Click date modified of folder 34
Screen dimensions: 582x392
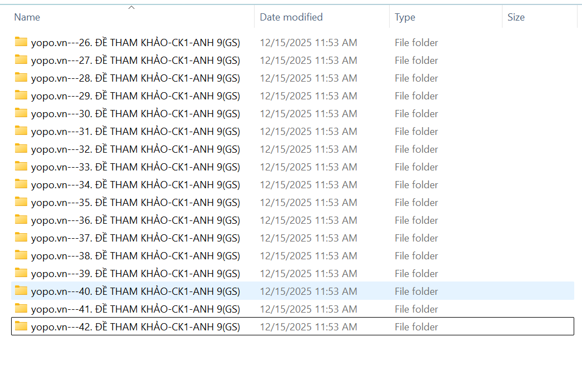tap(309, 185)
